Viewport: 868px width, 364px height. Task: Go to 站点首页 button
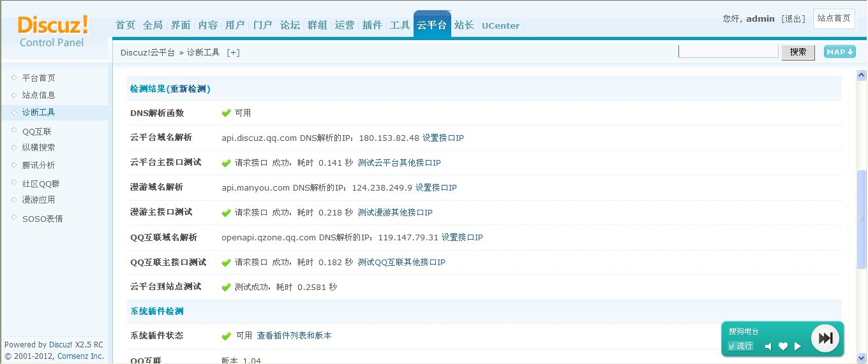834,18
